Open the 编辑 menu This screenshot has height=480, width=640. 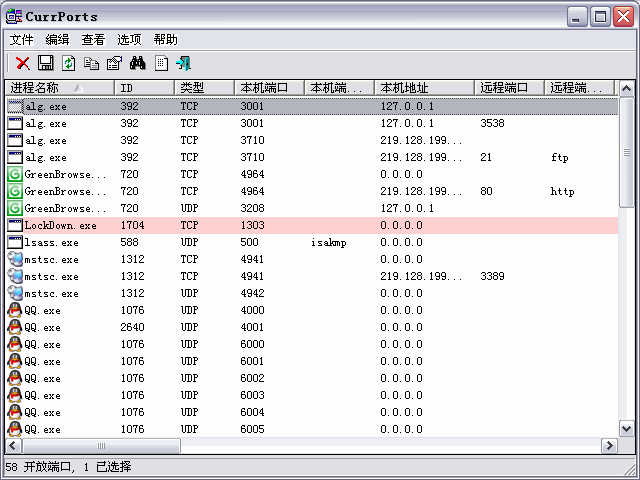[x=57, y=40]
